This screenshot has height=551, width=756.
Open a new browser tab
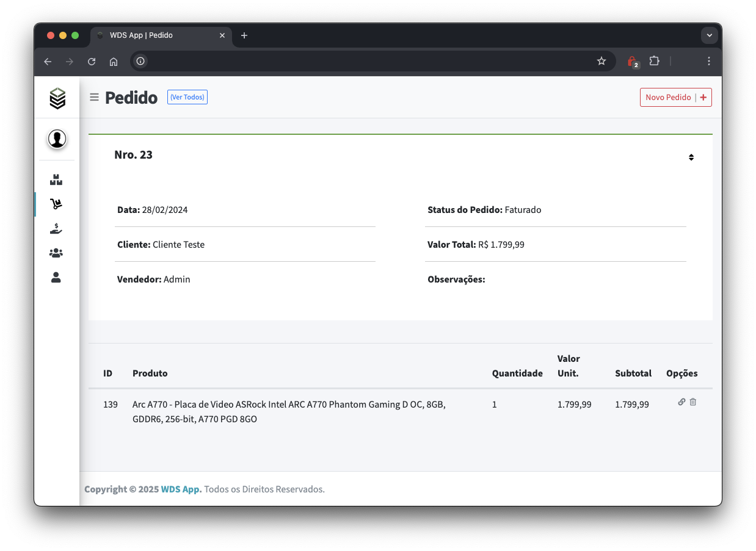coord(244,35)
